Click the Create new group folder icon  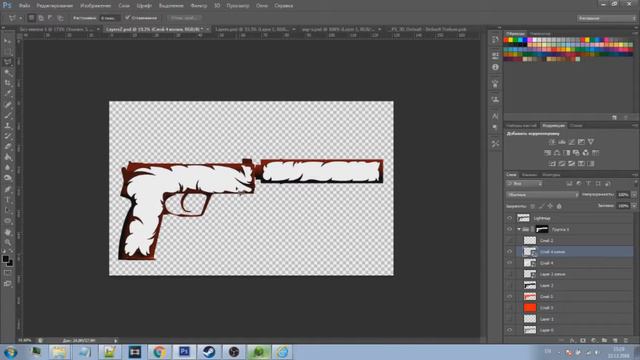click(604, 340)
